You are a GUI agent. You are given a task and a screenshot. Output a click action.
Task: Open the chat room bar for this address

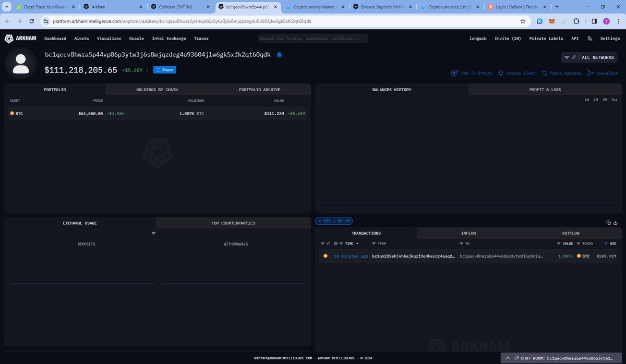pos(562,358)
